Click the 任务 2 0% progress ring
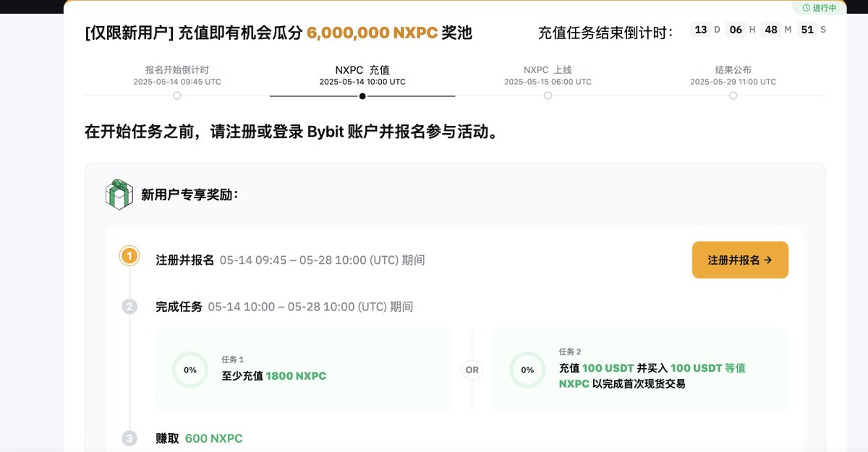Viewport: 868px width, 452px height. (x=527, y=370)
